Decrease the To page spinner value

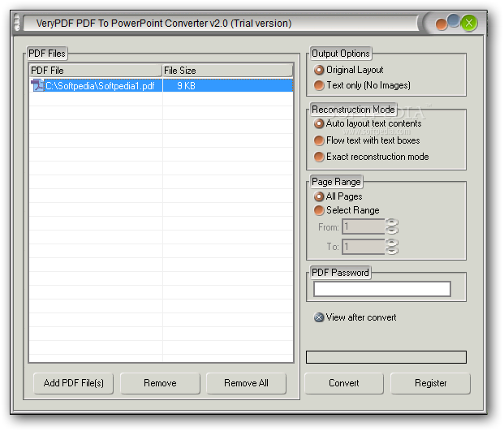pyautogui.click(x=392, y=250)
